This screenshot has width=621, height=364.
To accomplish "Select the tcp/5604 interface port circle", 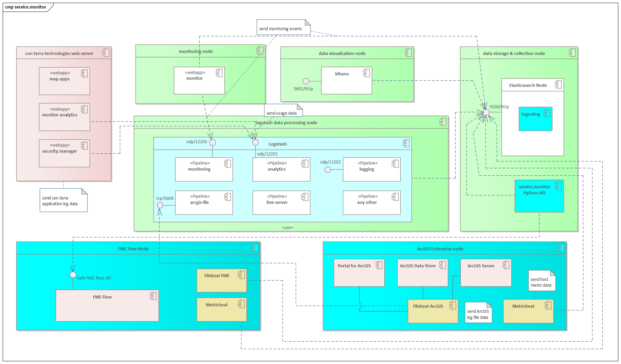I will (160, 205).
